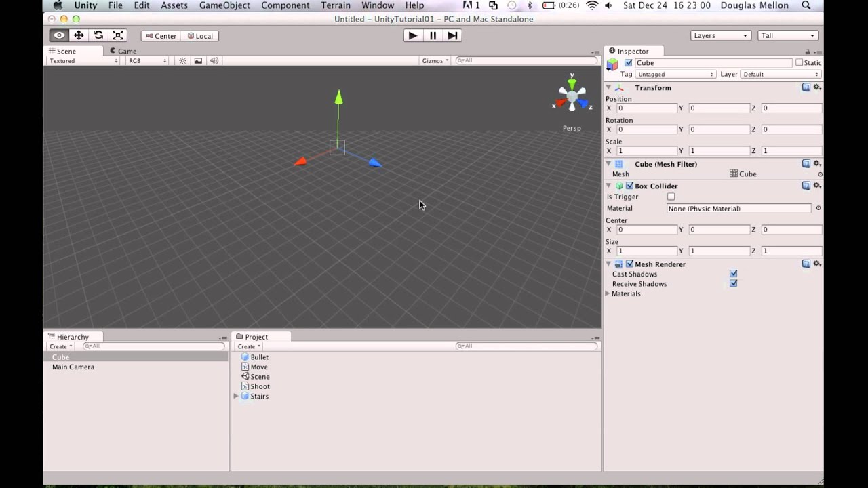Select the Rotate tool

(x=98, y=35)
